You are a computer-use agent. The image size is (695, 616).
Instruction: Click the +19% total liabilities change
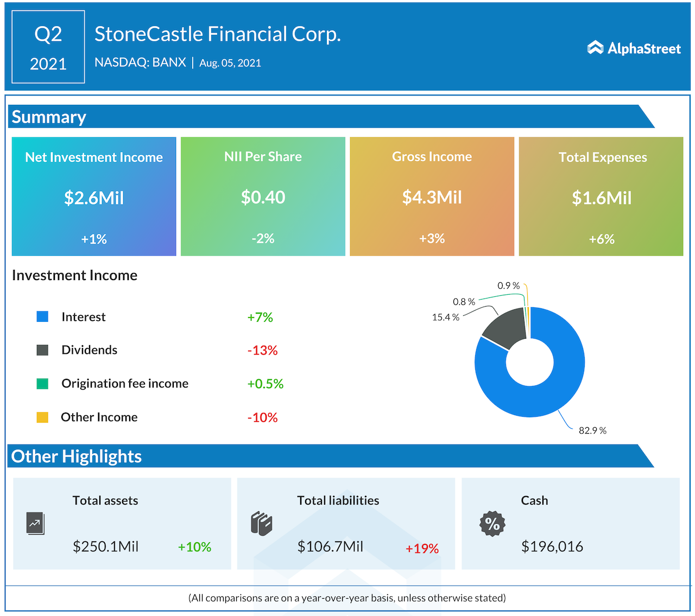coord(422,549)
